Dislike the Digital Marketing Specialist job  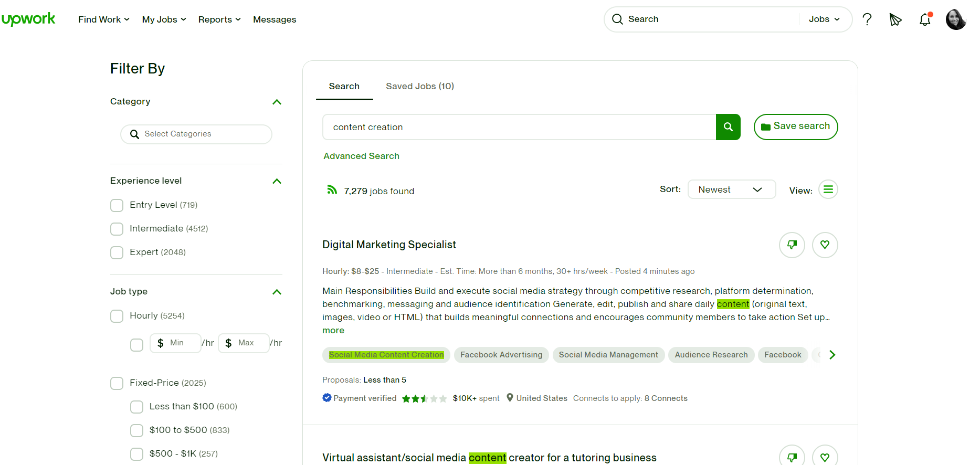tap(792, 245)
